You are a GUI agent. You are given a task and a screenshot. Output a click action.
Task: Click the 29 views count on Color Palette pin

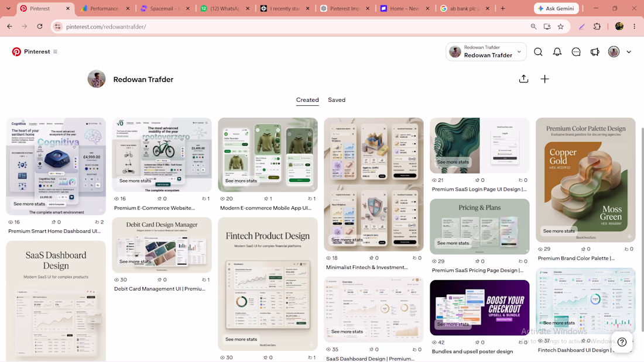click(544, 249)
